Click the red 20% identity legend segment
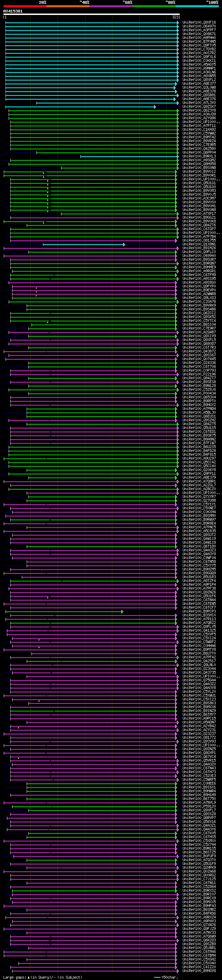Screen dimensions: 222x980 [25, 6]
